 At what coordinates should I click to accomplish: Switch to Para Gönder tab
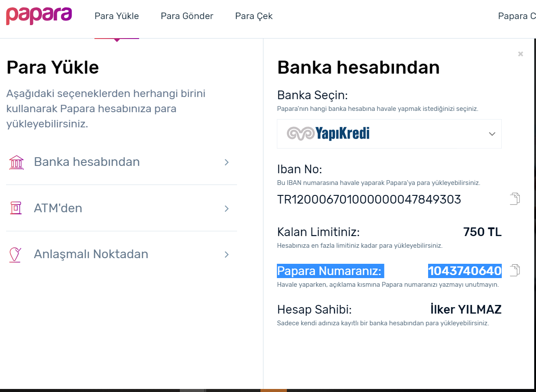[x=187, y=16]
